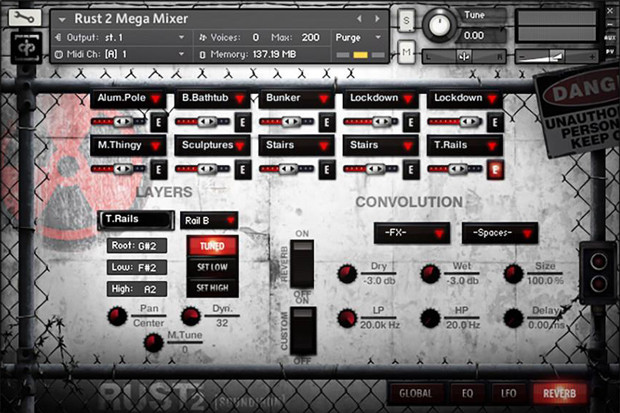Click the HP filter knob
This screenshot has width=620, height=413.
(x=430, y=319)
